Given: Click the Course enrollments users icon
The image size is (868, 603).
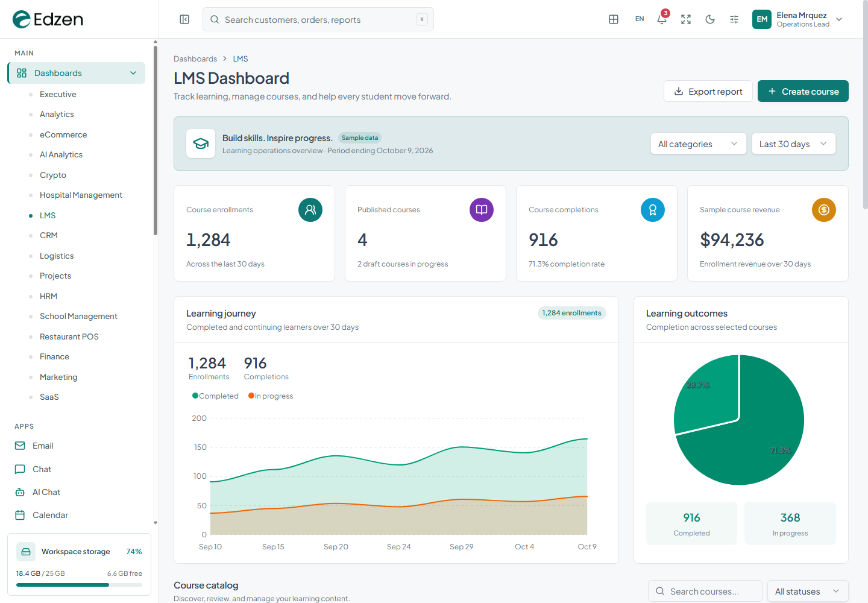Looking at the screenshot, I should tap(310, 210).
